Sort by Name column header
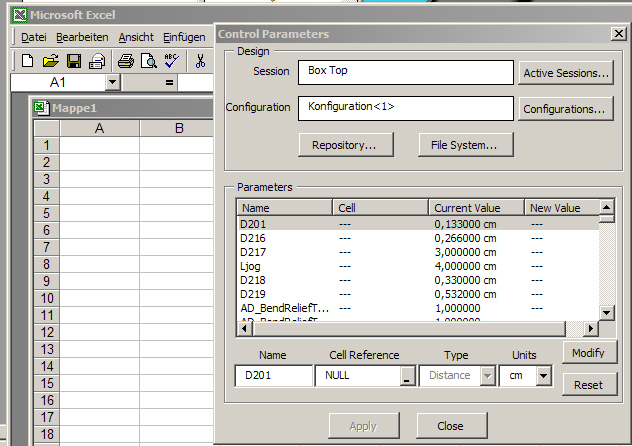The width and height of the screenshot is (632, 446). pyautogui.click(x=285, y=207)
